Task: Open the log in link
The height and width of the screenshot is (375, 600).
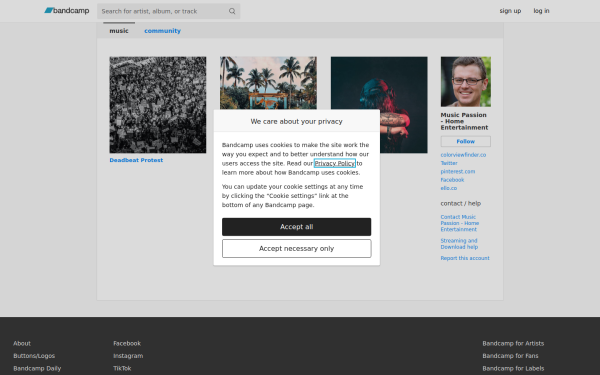Action: 541,11
